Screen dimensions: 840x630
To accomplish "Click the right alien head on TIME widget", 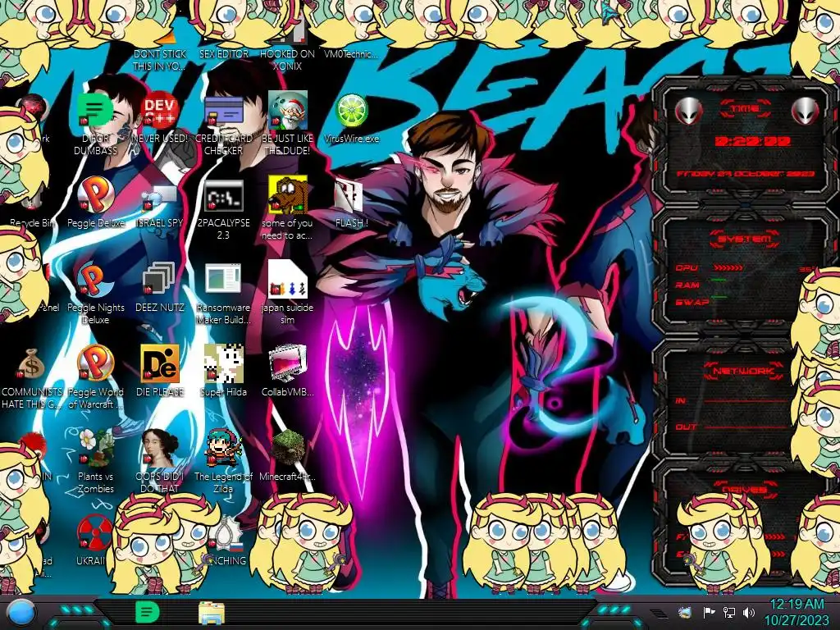I will pyautogui.click(x=805, y=112).
